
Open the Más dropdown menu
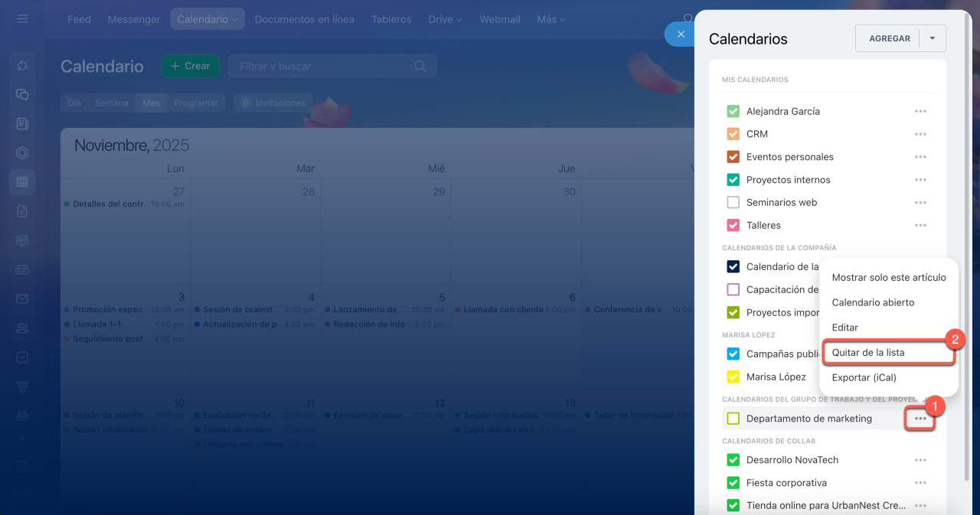(x=551, y=19)
